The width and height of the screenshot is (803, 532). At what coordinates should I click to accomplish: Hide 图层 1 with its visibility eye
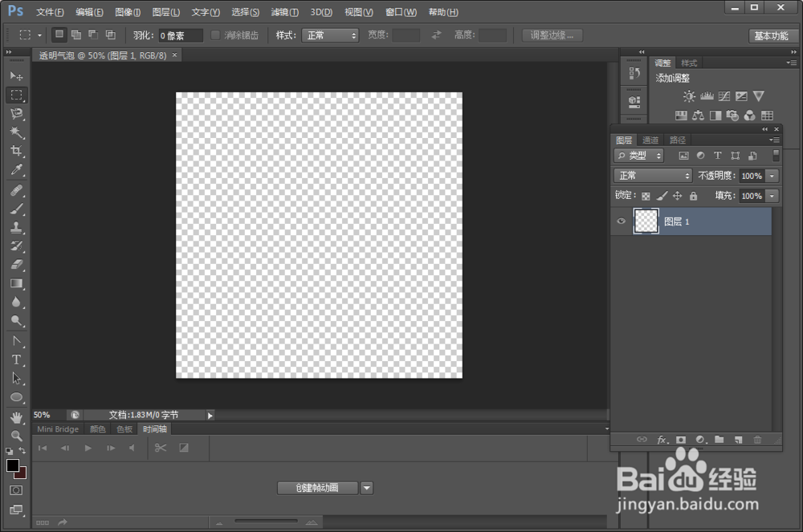(621, 221)
